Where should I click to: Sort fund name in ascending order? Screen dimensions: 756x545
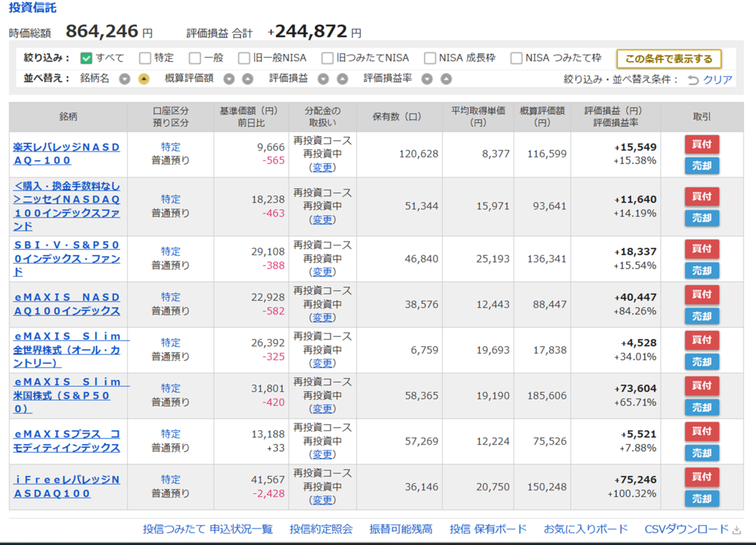tap(144, 79)
